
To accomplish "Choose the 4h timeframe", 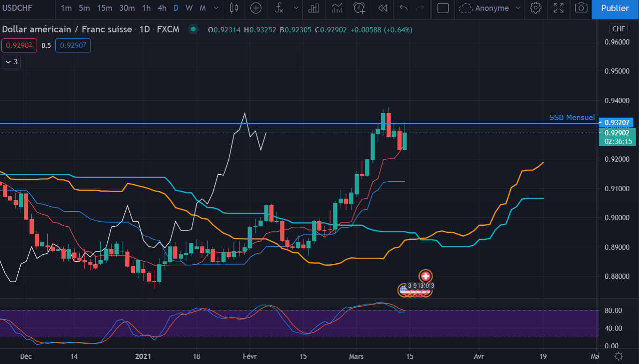I will click(162, 8).
